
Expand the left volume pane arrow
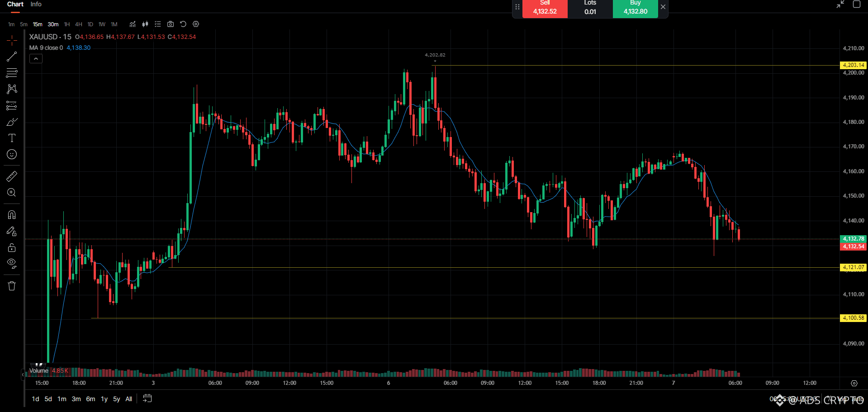coord(23,374)
